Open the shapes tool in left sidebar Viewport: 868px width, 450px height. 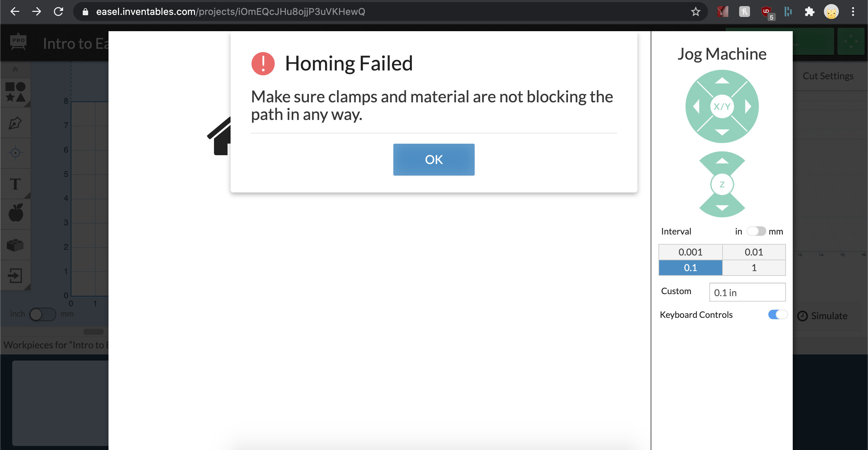point(16,93)
